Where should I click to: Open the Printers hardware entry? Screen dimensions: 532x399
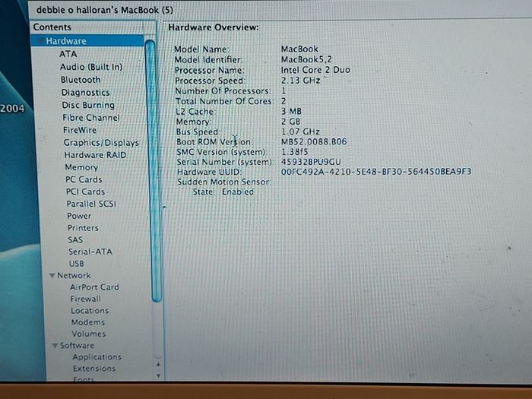tap(83, 228)
